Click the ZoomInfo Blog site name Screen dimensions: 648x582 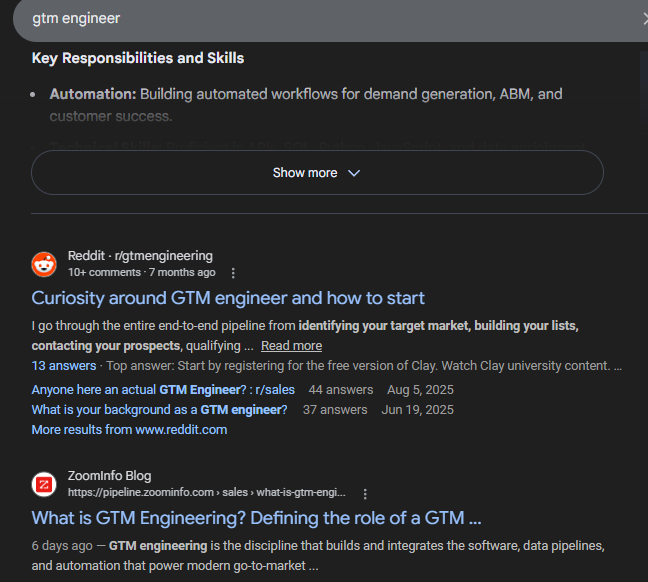coord(110,475)
